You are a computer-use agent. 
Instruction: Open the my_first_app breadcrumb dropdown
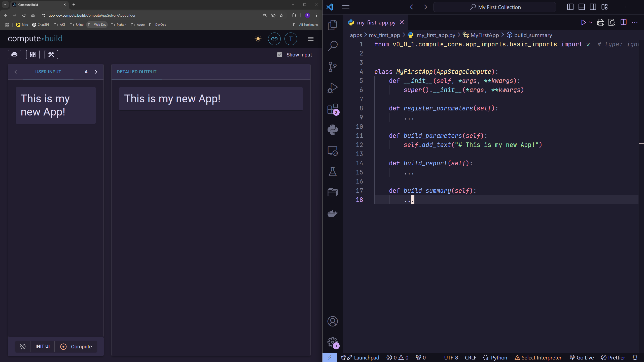tap(384, 35)
